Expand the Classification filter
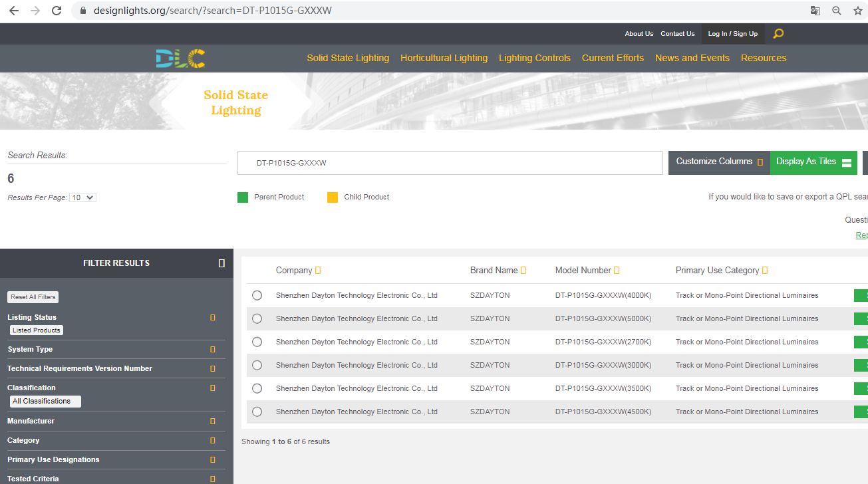Viewport: 868px width, 484px height. point(213,388)
